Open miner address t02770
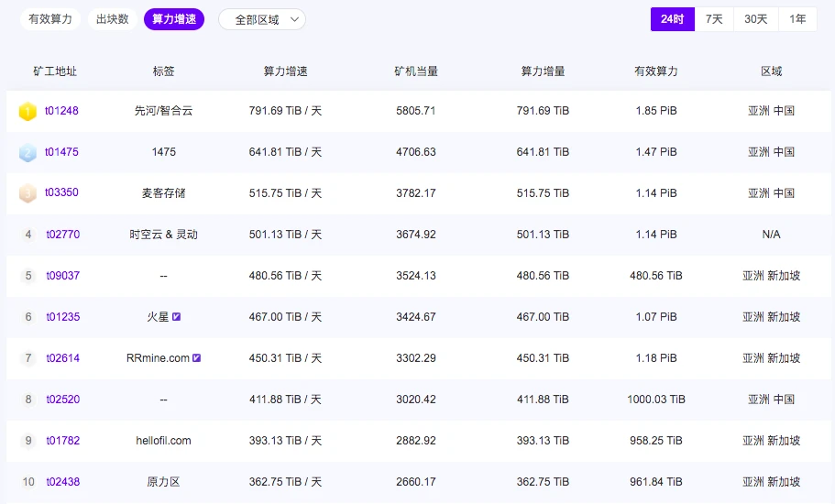Screen dimensions: 835x504 (63, 235)
